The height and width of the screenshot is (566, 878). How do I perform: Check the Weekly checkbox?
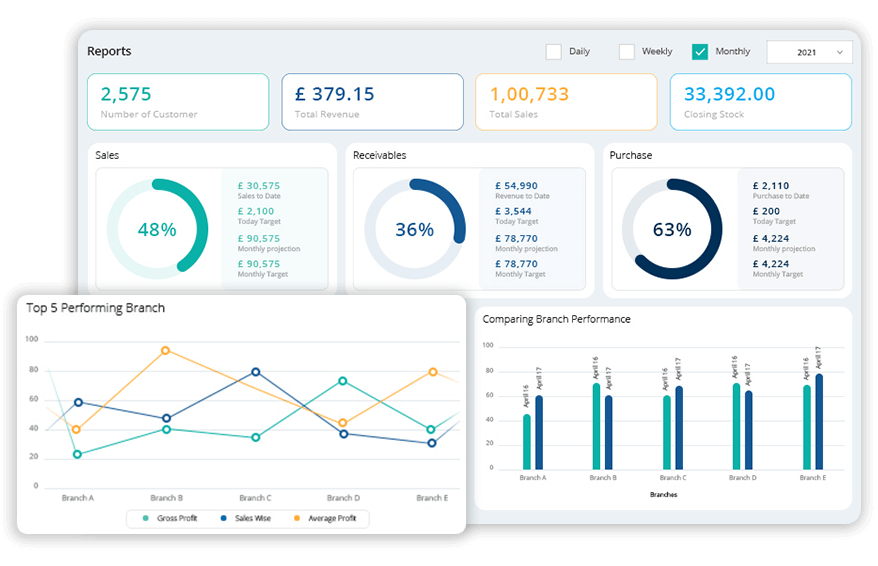pyautogui.click(x=627, y=52)
